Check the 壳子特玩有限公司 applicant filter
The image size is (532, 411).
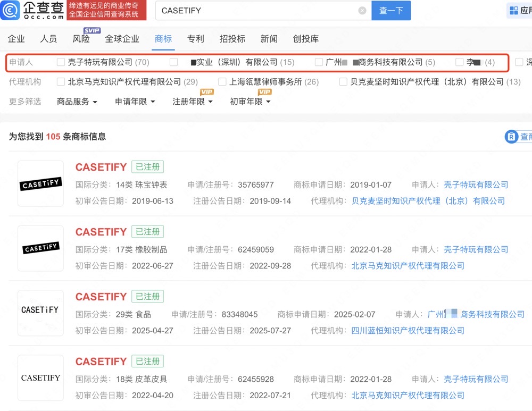point(61,62)
